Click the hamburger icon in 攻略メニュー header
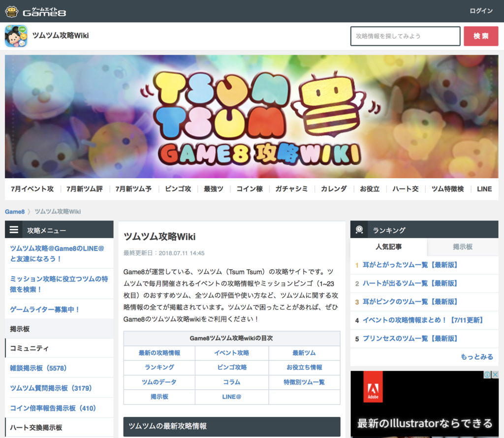This screenshot has width=504, height=438. (x=14, y=230)
